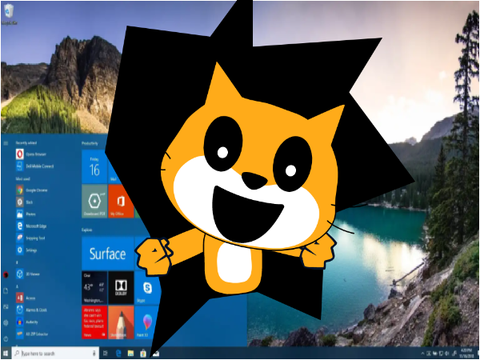Open the calendar tile showing Friday 16
This screenshot has height=360, width=480.
click(x=94, y=167)
